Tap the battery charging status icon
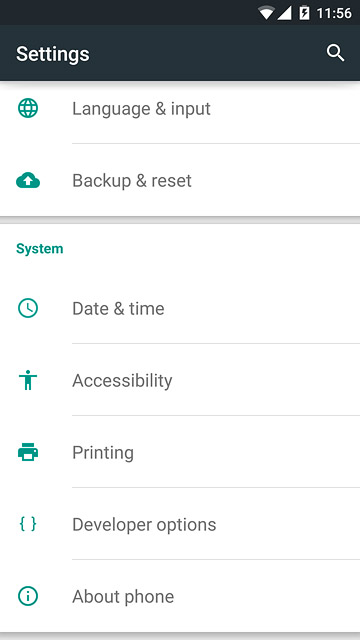The width and height of the screenshot is (360, 640). (x=304, y=13)
